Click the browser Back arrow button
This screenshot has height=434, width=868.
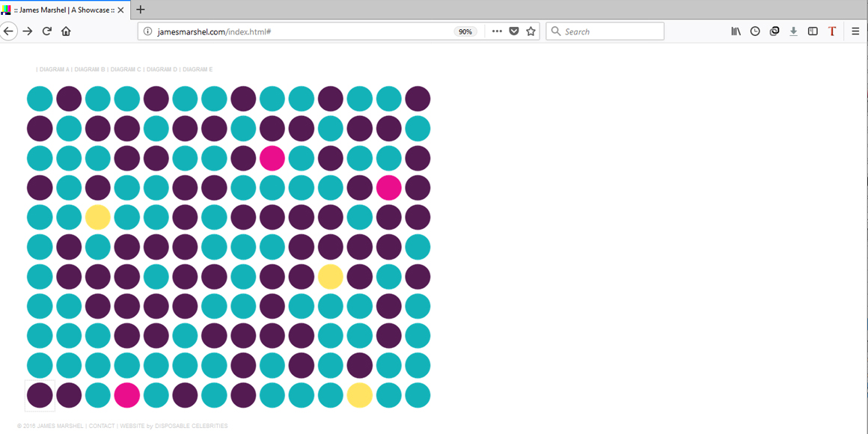click(x=8, y=31)
